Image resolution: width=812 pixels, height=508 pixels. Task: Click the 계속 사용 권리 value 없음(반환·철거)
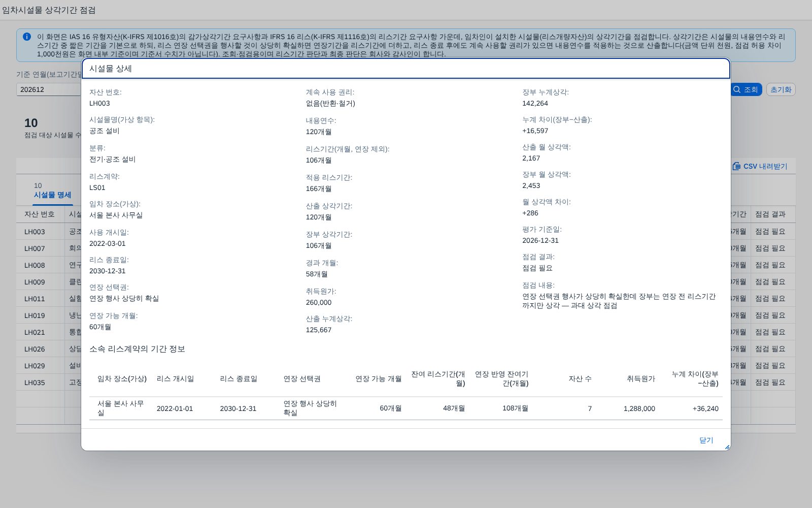[x=330, y=103]
